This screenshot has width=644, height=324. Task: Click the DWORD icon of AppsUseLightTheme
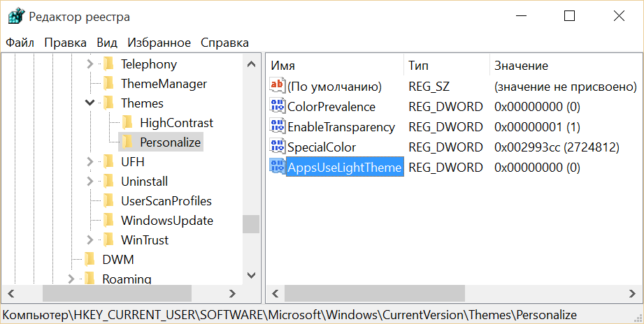pos(277,166)
